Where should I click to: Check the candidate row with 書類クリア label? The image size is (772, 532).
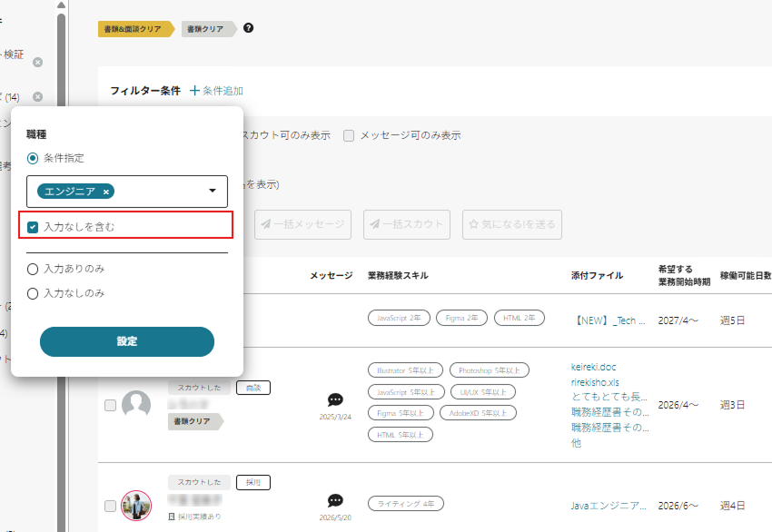click(x=110, y=405)
